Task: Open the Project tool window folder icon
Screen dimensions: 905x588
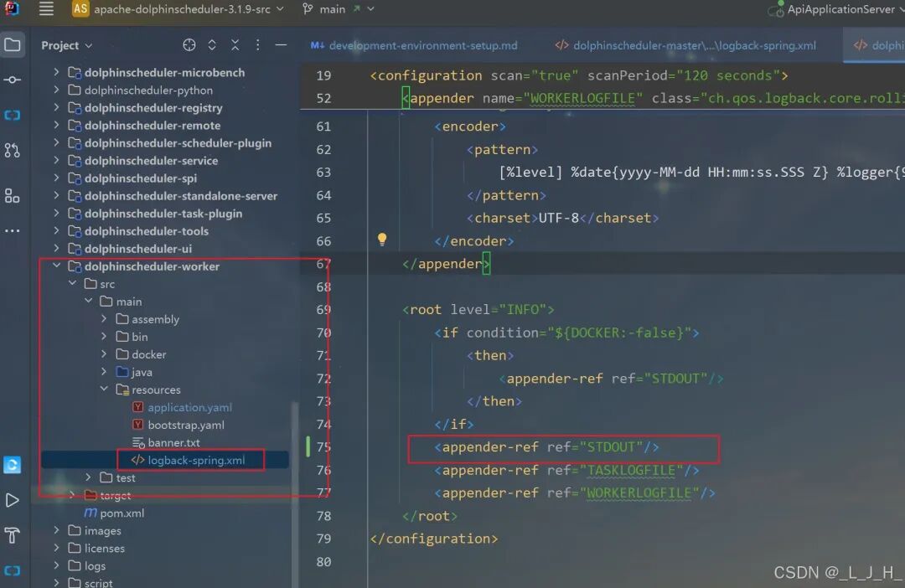Action: click(x=12, y=44)
